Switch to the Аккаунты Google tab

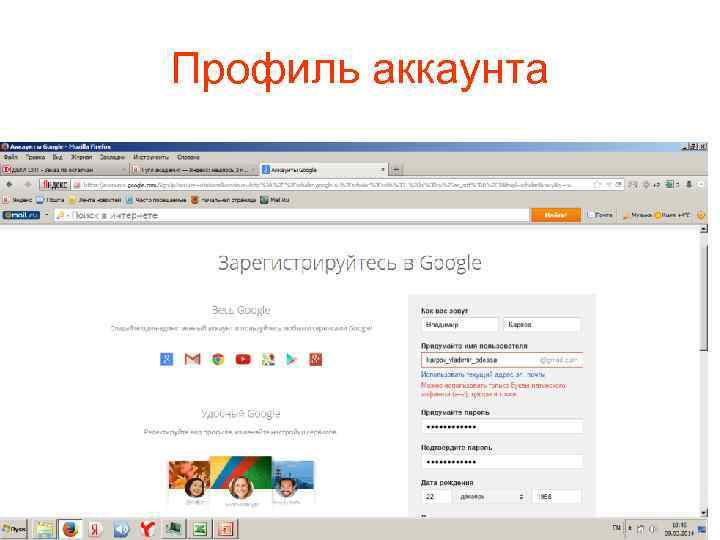[324, 170]
